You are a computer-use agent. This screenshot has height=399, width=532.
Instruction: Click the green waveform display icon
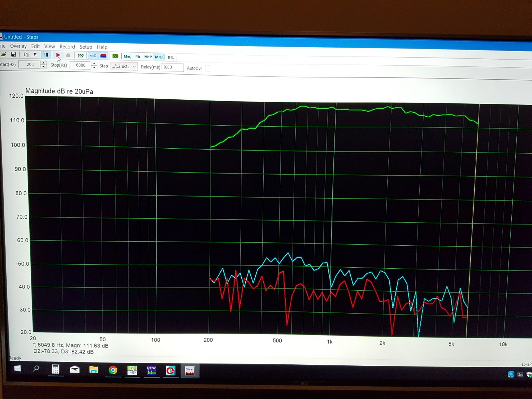click(115, 56)
